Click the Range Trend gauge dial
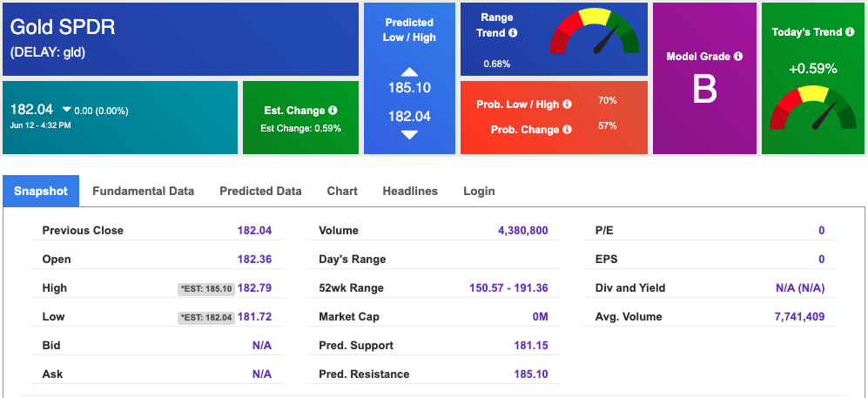This screenshot has height=398, width=868. [x=595, y=31]
